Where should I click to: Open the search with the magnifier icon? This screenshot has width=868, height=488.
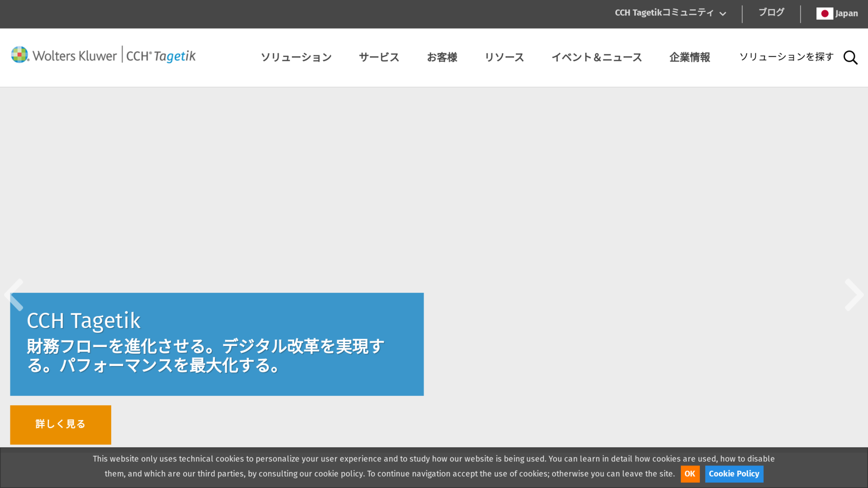pos(850,57)
